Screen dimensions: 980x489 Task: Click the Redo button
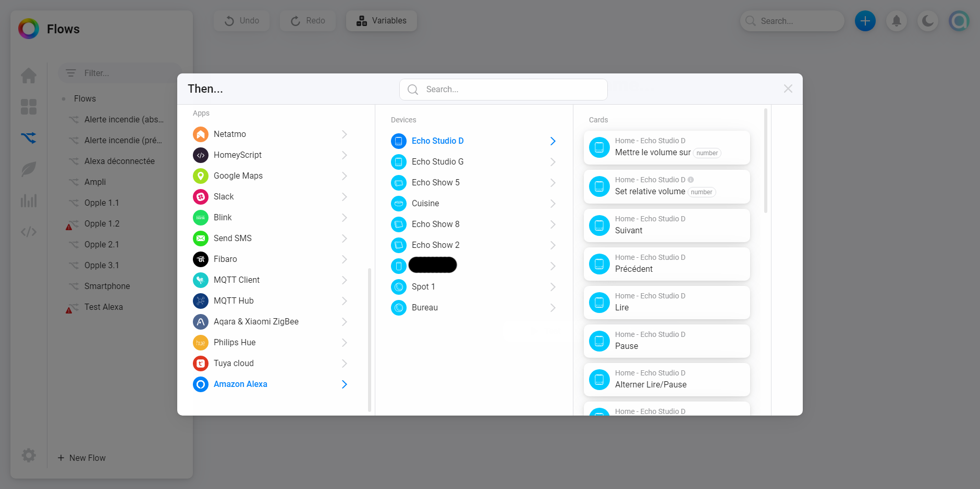click(x=308, y=21)
